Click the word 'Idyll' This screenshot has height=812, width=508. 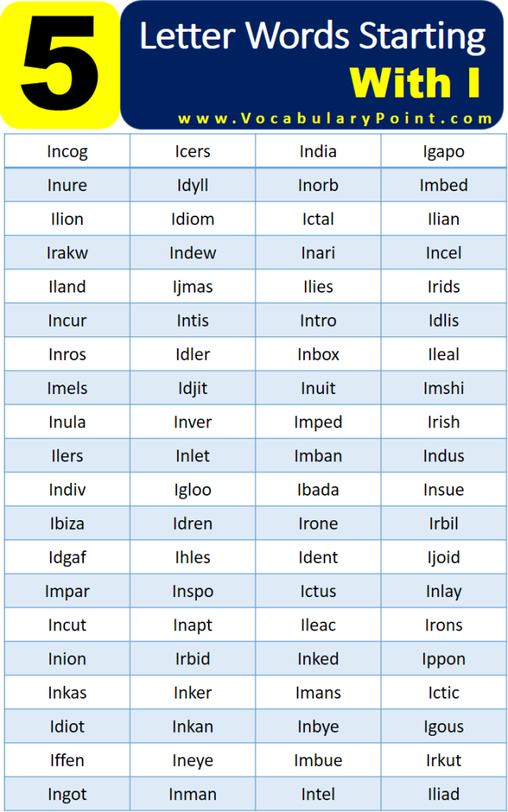tap(193, 186)
